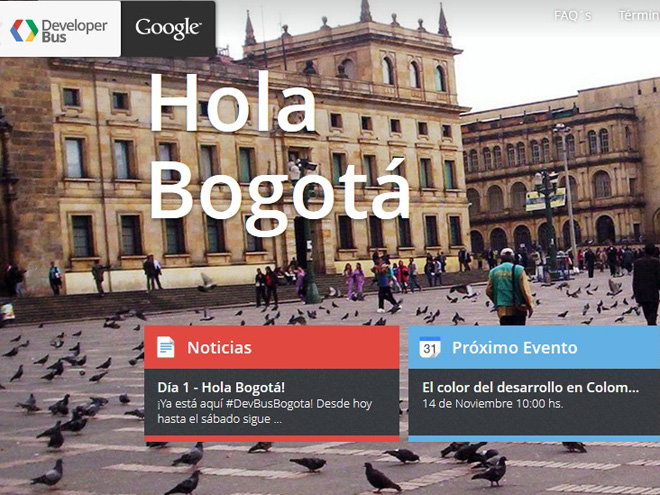Viewport: 660px width, 495px height.
Task: Open the FAQ's menu item
Action: coord(573,15)
